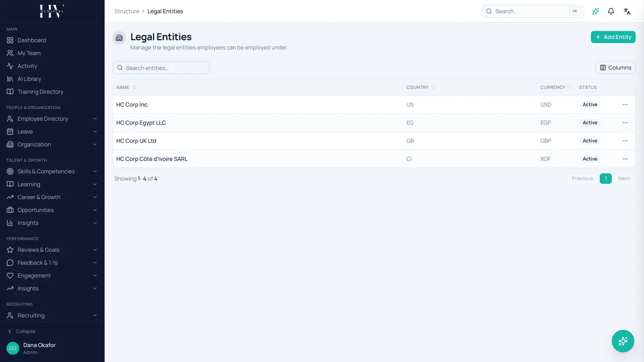644x362 pixels.
Task: Expand Feedback & 1:1s menu
Action: tap(52, 263)
